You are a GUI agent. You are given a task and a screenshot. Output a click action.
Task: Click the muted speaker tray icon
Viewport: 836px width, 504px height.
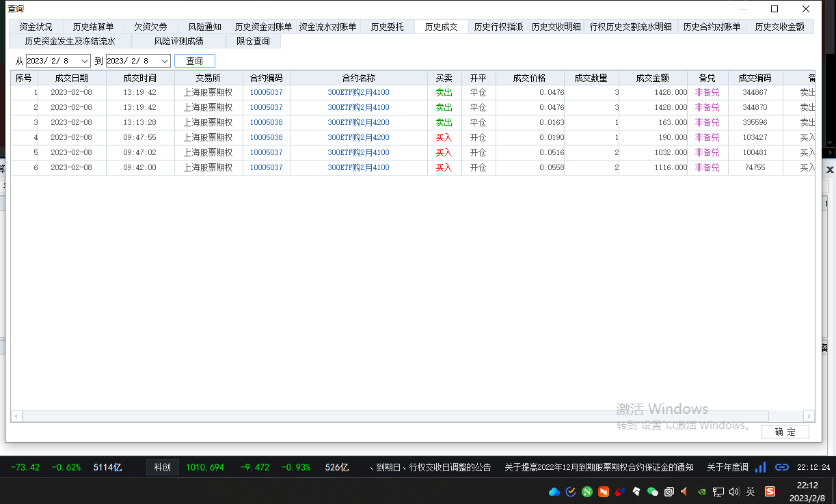pos(684,491)
